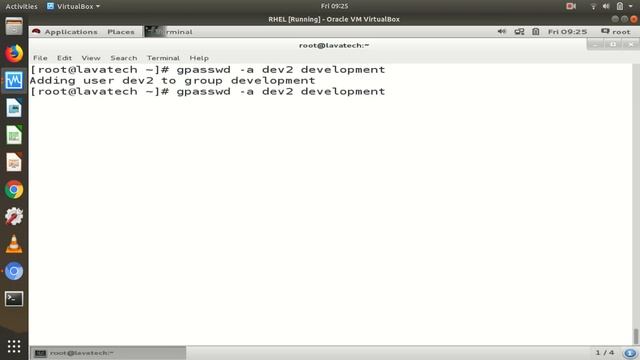Click the terminal window title root@lavatech:~
This screenshot has height=360, width=640.
pyautogui.click(x=334, y=45)
